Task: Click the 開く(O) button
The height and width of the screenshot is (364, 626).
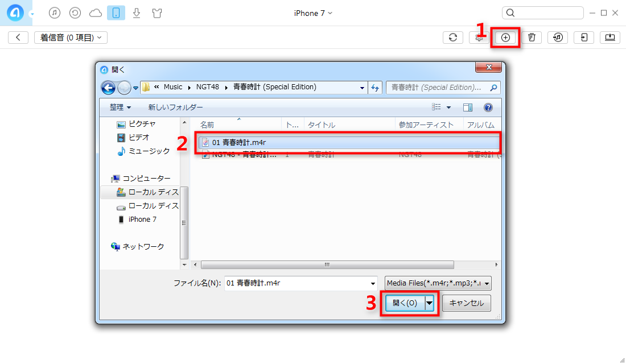Action: [405, 303]
